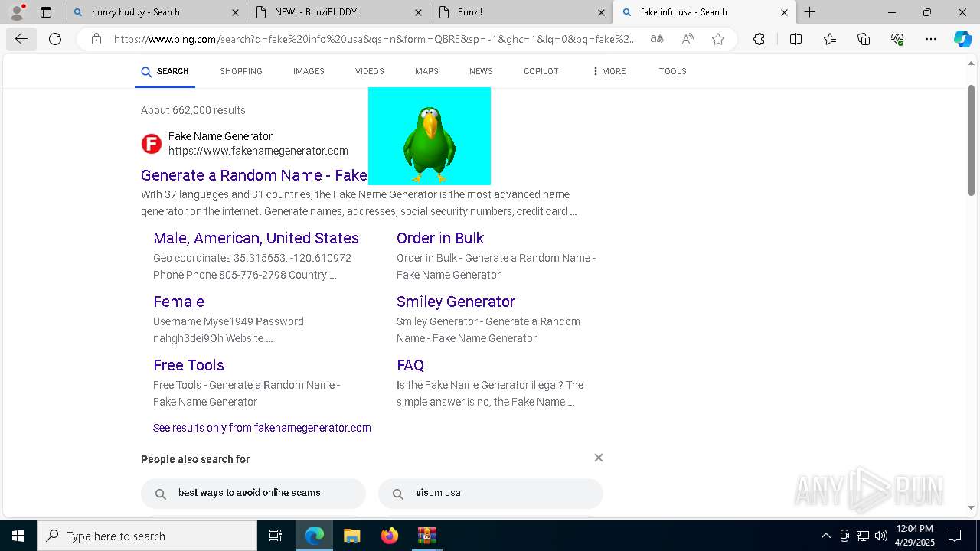This screenshot has width=980, height=551.
Task: Open the Free Tools link
Action: pos(188,365)
